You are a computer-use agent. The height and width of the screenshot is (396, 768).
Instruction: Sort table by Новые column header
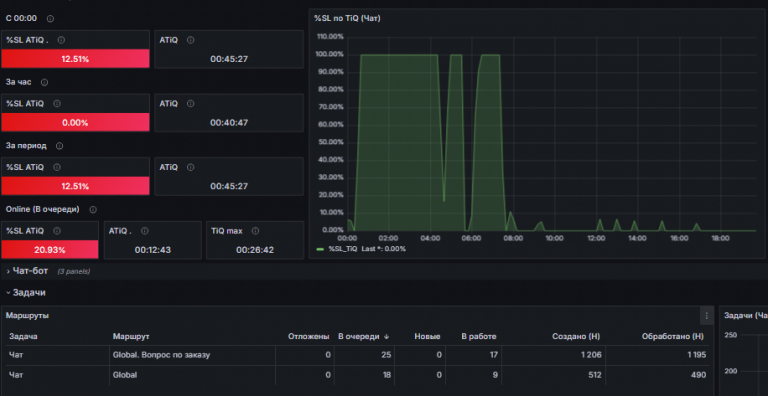pyautogui.click(x=427, y=337)
